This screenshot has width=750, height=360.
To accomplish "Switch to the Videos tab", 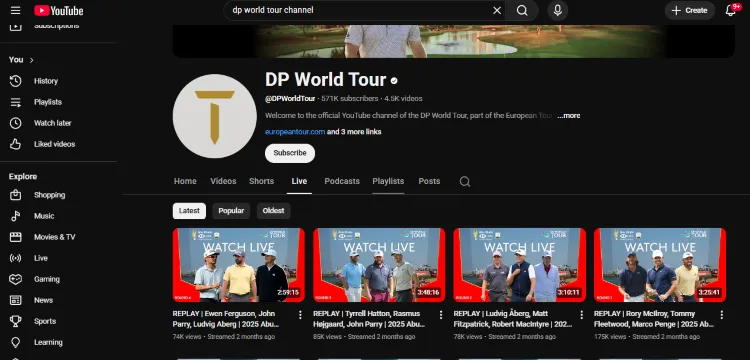I will (x=223, y=181).
